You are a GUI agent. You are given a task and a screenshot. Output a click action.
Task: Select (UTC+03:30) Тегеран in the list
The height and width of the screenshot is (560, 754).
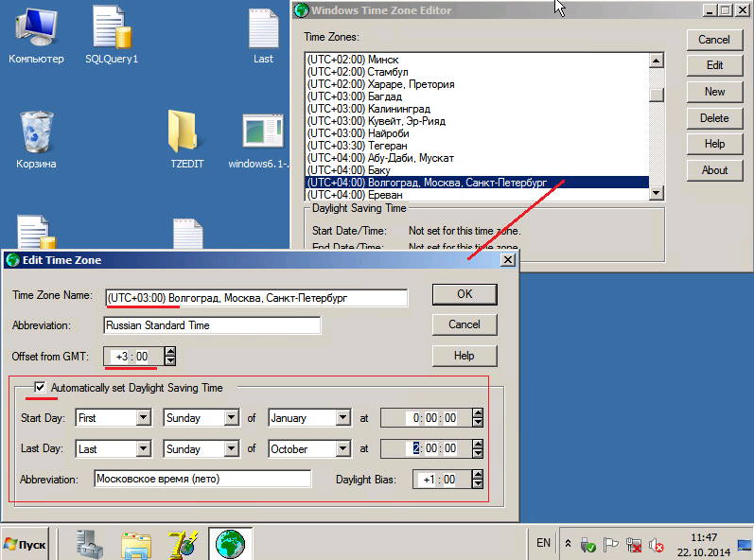tap(477, 146)
